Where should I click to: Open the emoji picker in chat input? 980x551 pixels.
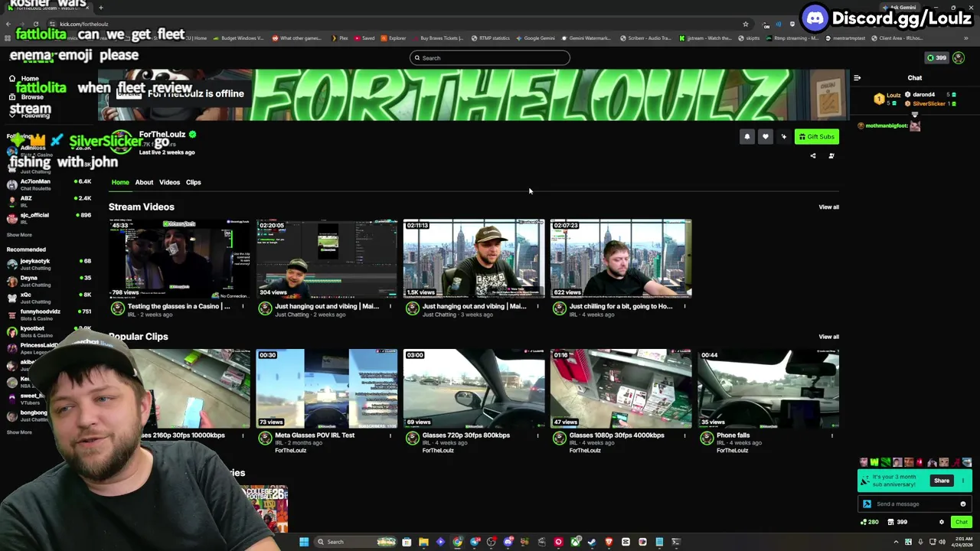click(963, 504)
